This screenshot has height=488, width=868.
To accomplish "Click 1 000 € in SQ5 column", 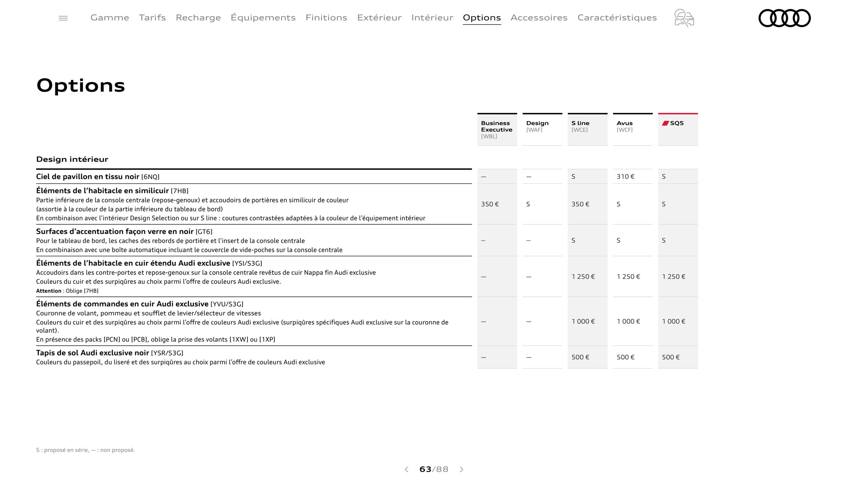I will click(x=678, y=321).
